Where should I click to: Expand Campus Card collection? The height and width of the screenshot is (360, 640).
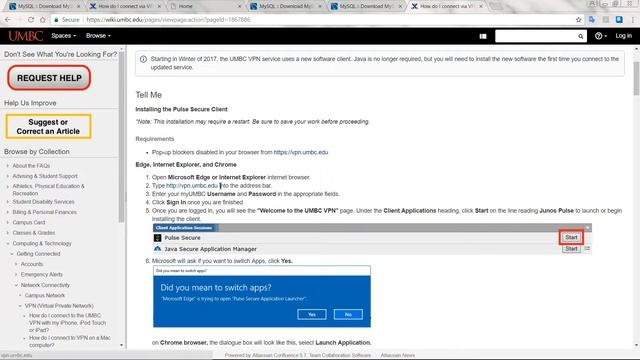click(8, 222)
